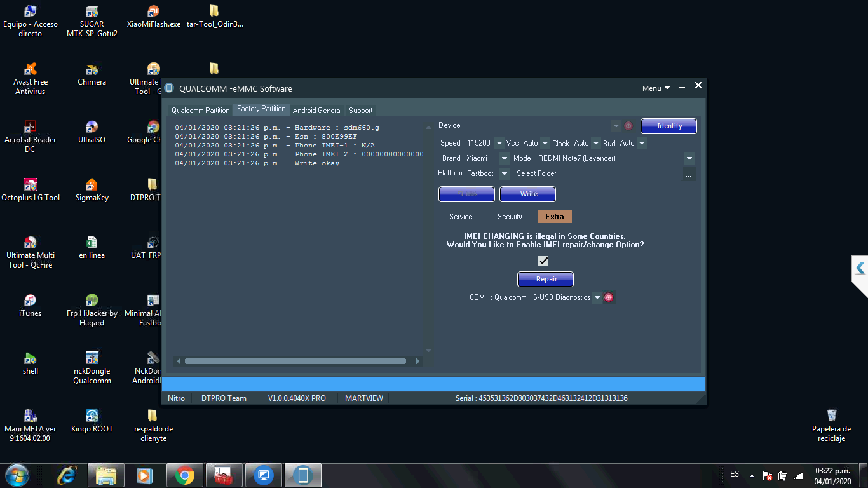
Task: Launch iTunes from the desktop
Action: (x=31, y=306)
